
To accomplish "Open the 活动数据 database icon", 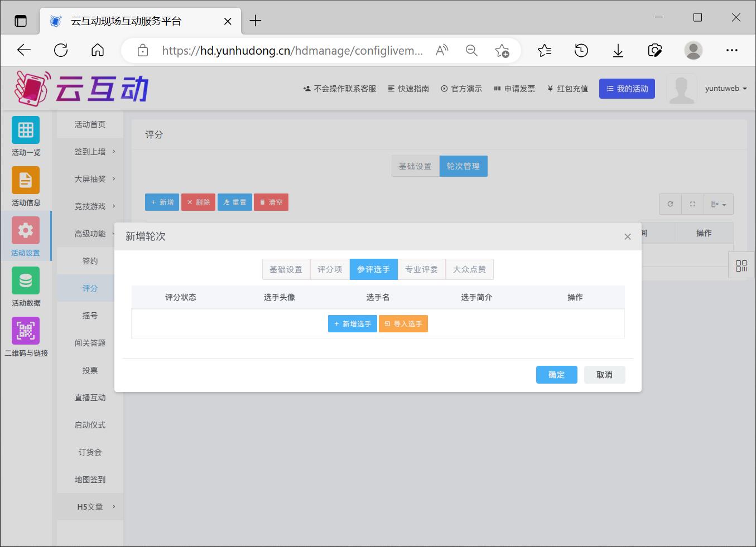I will coord(26,280).
